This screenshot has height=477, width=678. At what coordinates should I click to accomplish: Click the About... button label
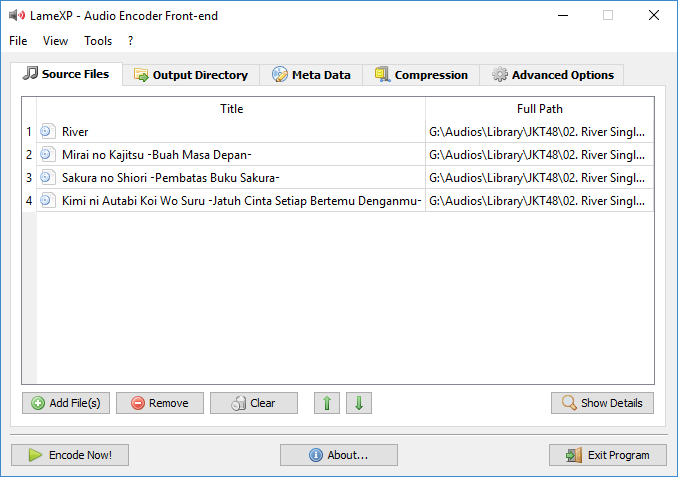click(348, 455)
